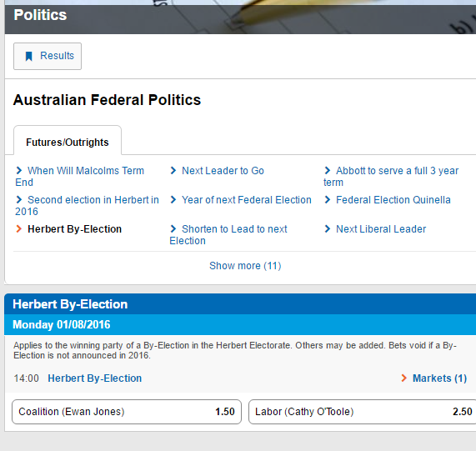
Task: Open Next Liberal Leader market
Action: (381, 229)
